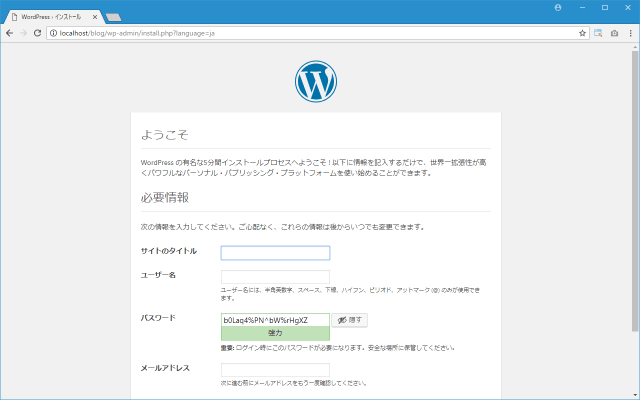Viewport: 640px width, 400px height.
Task: Click the 必要情報 heading
Action: coord(164,198)
